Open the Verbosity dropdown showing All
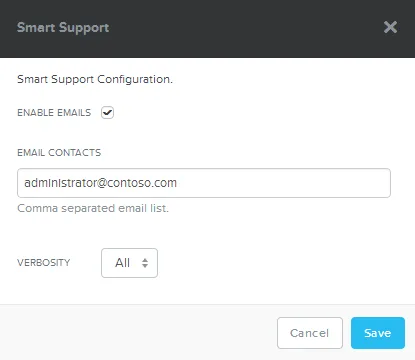 (x=129, y=263)
